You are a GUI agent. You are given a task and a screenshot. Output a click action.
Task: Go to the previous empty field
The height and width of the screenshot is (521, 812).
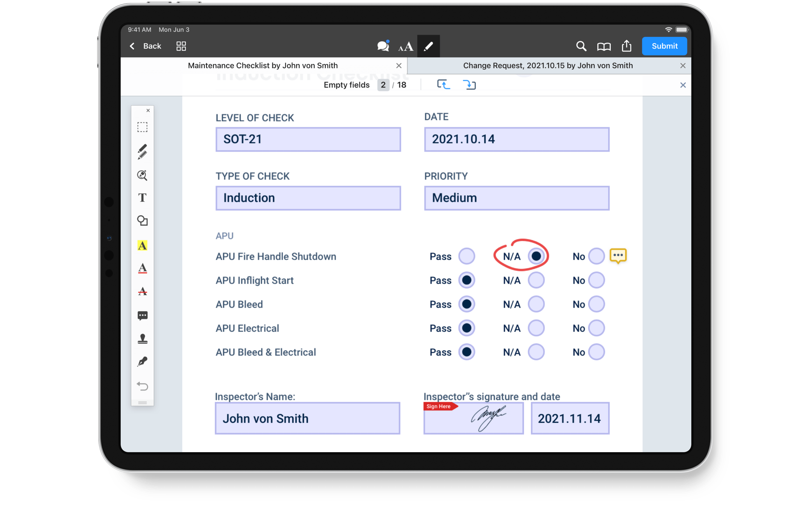[444, 85]
